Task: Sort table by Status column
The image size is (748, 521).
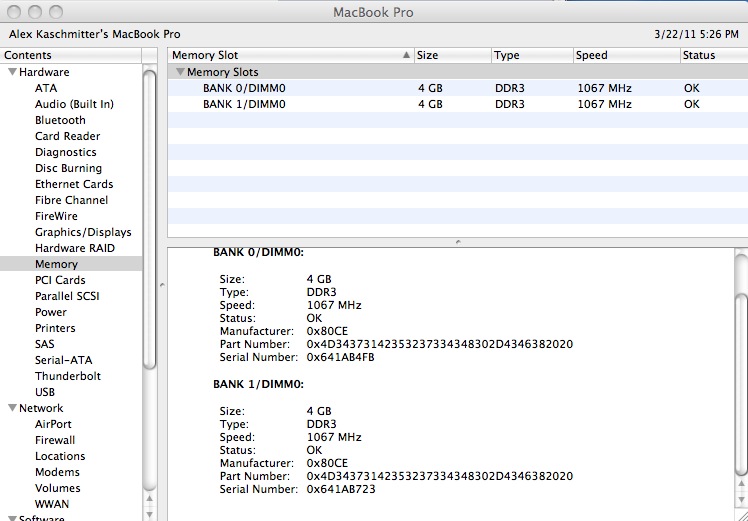Action: coord(714,55)
